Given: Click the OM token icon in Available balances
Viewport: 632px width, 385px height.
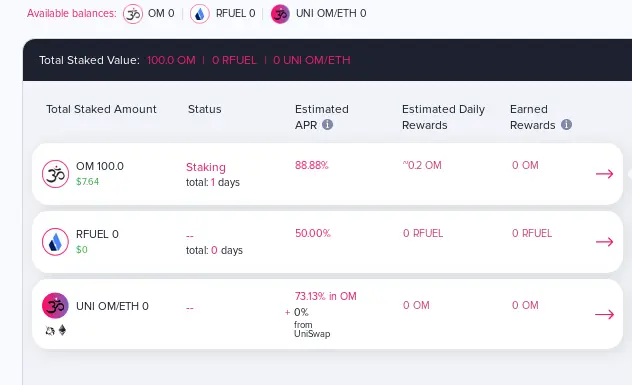Looking at the screenshot, I should click(133, 14).
